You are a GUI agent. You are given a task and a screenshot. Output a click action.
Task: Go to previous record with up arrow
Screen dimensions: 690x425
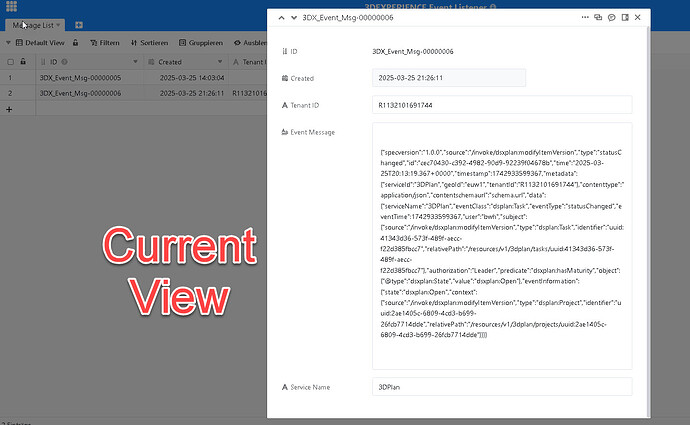coord(280,18)
